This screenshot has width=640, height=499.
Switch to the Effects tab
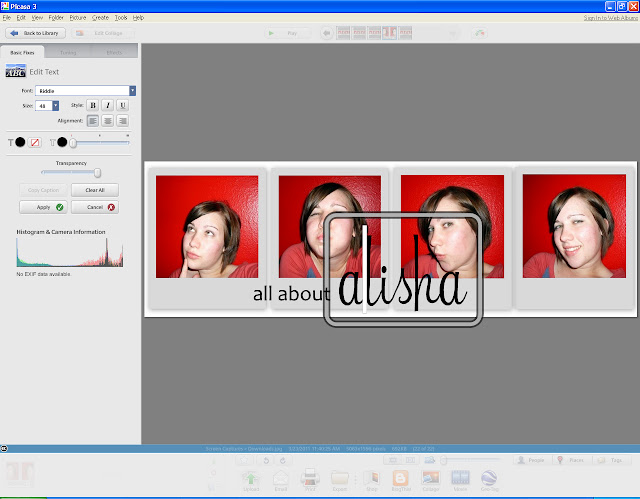pos(114,52)
